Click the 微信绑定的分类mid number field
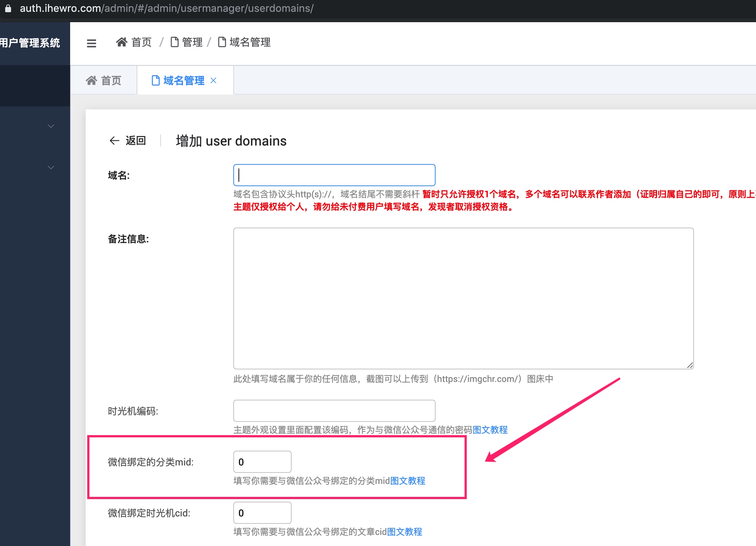This screenshot has width=756, height=546. [x=262, y=462]
